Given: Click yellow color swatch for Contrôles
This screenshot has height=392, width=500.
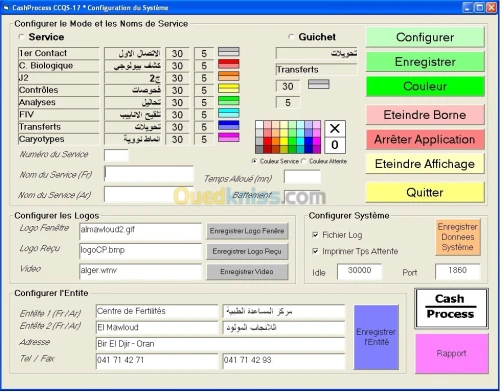Looking at the screenshot, I should [229, 88].
